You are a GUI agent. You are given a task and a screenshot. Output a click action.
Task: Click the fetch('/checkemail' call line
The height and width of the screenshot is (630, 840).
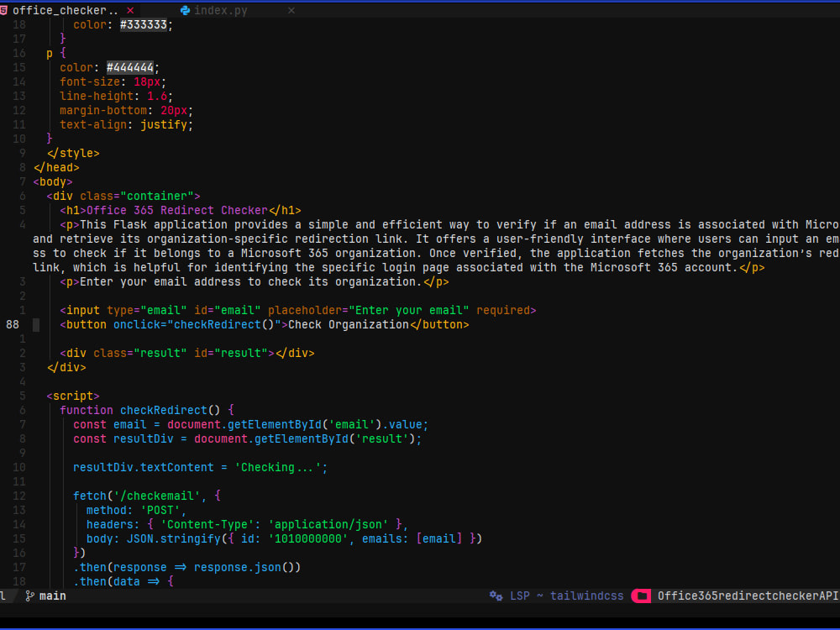click(147, 496)
